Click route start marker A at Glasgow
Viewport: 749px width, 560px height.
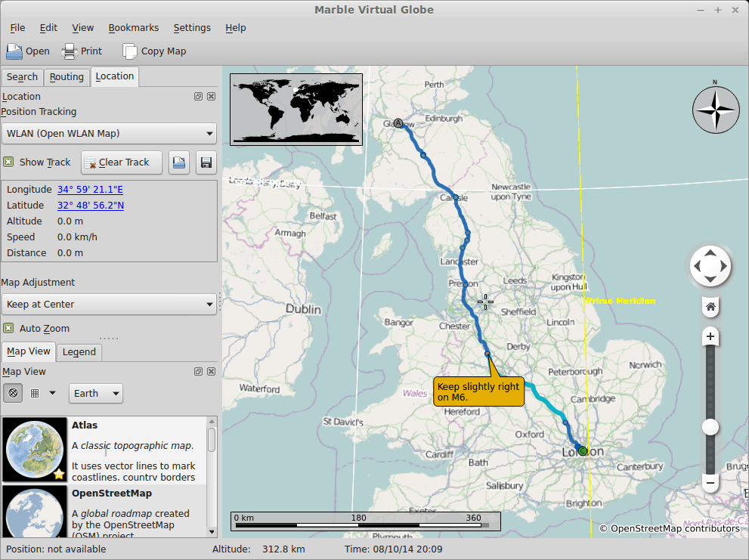398,123
